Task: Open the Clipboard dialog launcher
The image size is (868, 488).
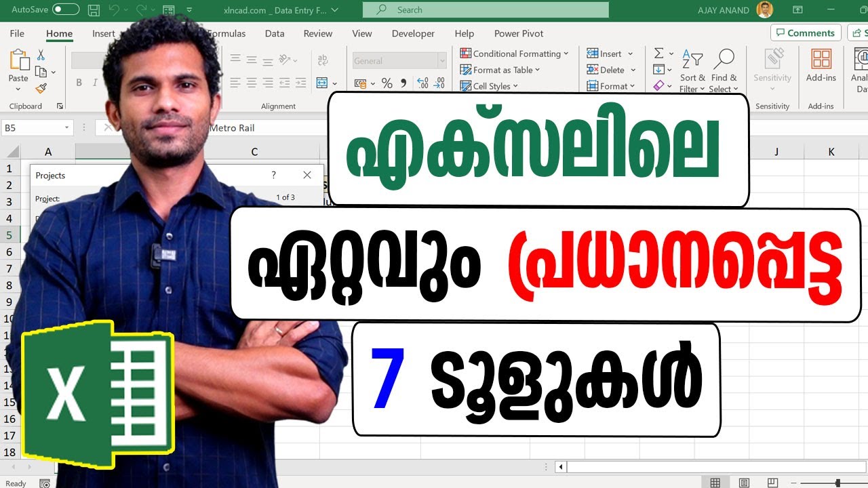Action: [x=60, y=106]
